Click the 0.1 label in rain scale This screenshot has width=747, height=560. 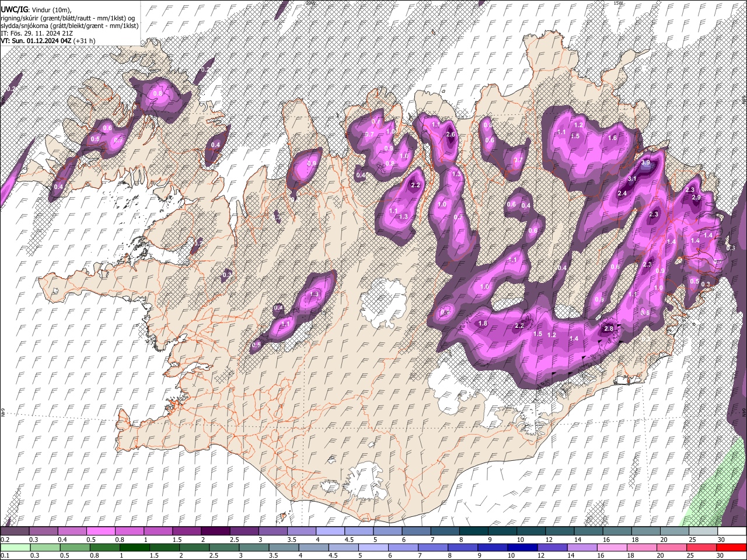[x=5, y=556]
